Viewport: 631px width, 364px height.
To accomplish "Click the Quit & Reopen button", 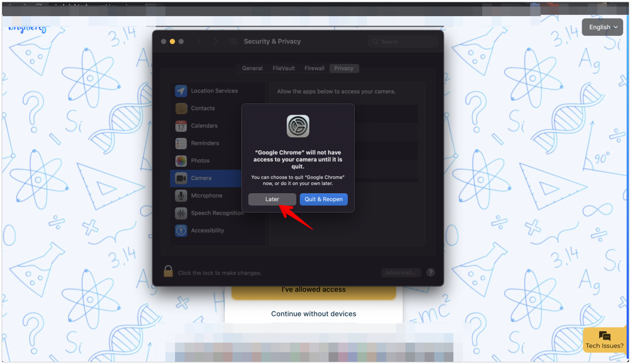I will pyautogui.click(x=323, y=199).
